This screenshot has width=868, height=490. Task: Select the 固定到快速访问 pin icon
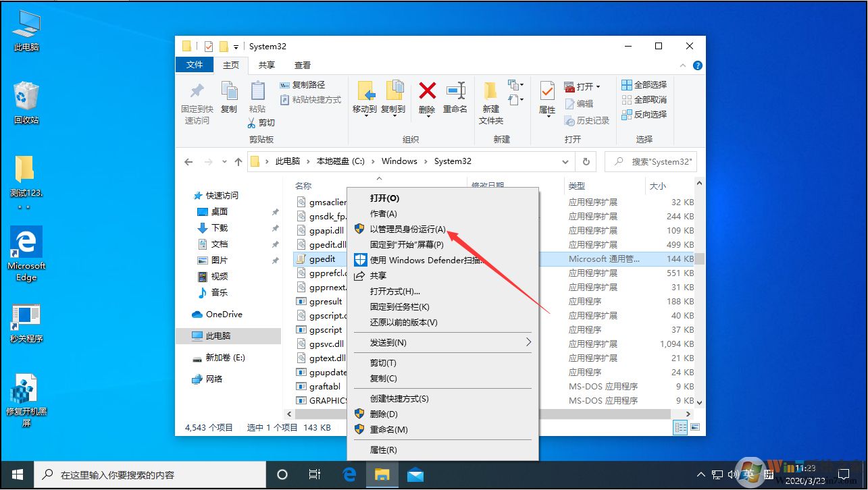[197, 94]
